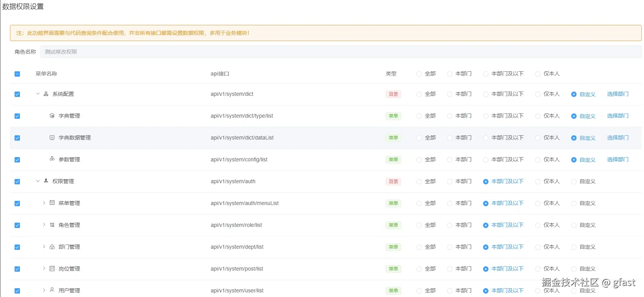This screenshot has height=297, width=644.
Task: Select header 全部 radio for all rows
Action: point(419,74)
